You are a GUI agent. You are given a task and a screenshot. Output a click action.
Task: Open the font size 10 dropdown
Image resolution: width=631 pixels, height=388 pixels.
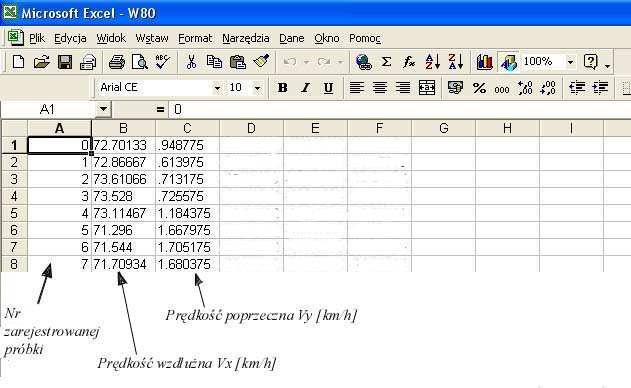(x=258, y=88)
